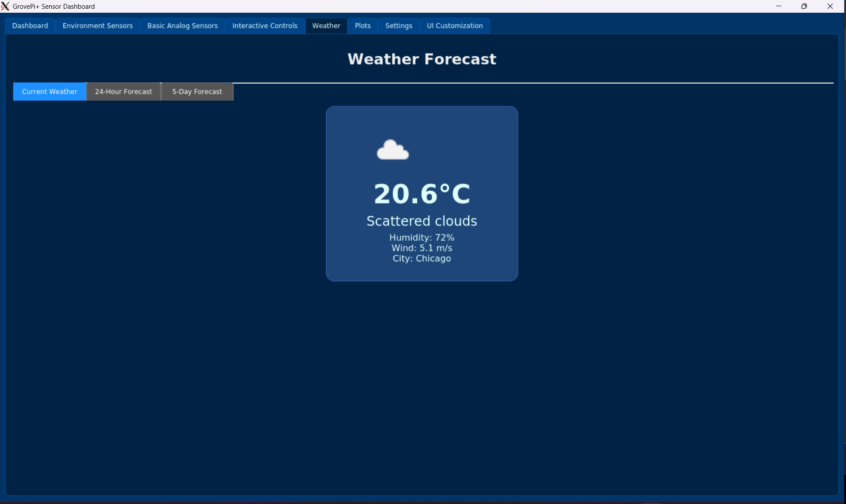The image size is (846, 504).
Task: Show the 5-Day Forecast
Action: click(x=197, y=91)
